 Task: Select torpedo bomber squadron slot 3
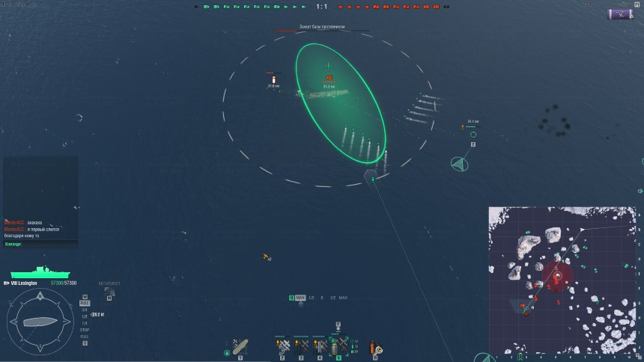click(x=301, y=347)
